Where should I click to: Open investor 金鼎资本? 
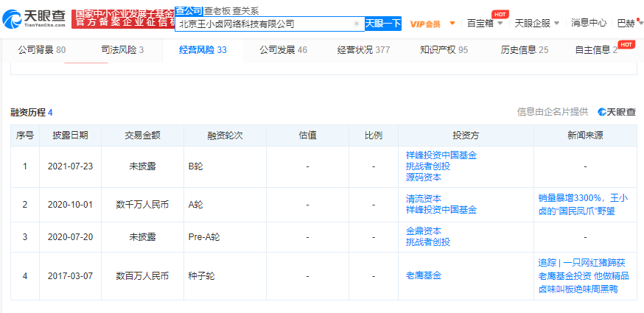tap(424, 231)
